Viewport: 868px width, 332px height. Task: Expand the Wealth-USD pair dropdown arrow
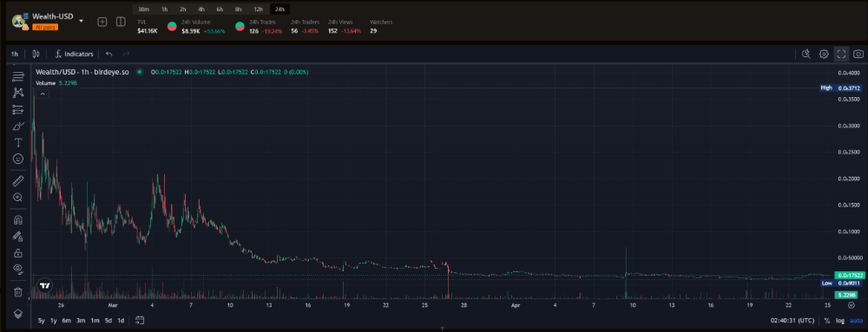82,21
